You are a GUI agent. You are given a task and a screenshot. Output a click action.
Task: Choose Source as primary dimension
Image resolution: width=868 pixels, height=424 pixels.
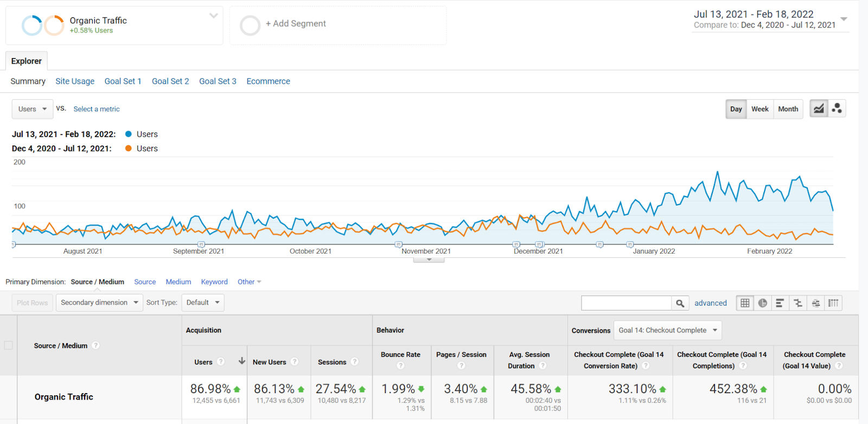pyautogui.click(x=145, y=282)
